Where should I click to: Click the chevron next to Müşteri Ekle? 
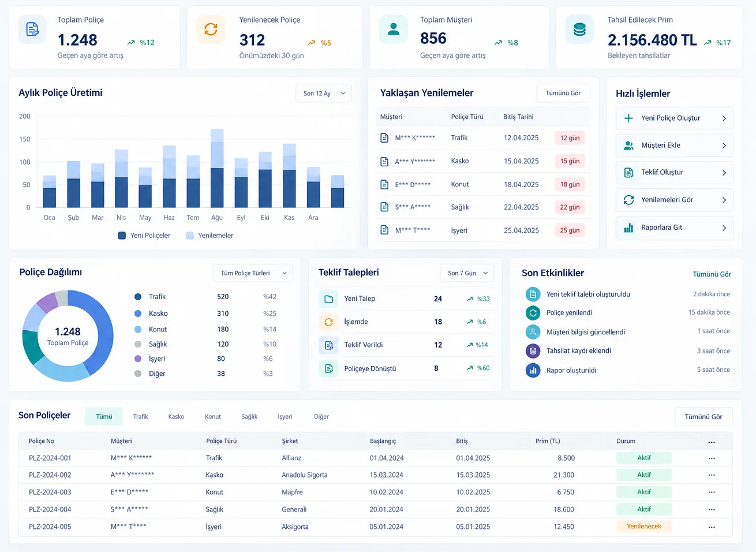724,146
